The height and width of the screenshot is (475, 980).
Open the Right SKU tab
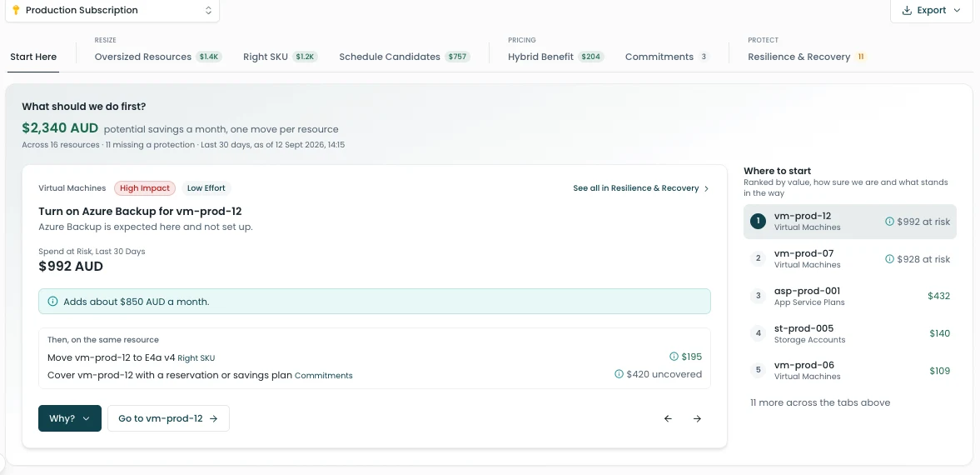pos(281,57)
